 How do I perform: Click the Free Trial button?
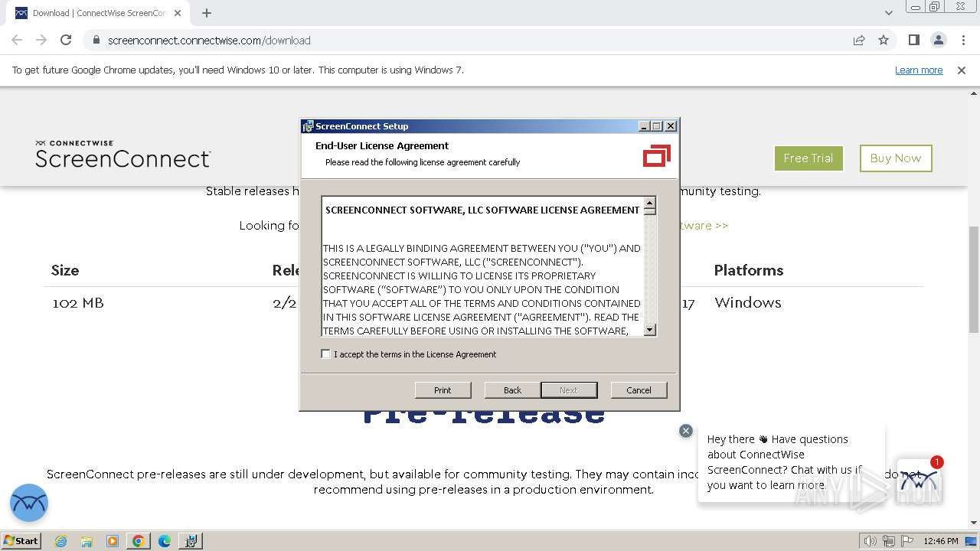pyautogui.click(x=808, y=158)
